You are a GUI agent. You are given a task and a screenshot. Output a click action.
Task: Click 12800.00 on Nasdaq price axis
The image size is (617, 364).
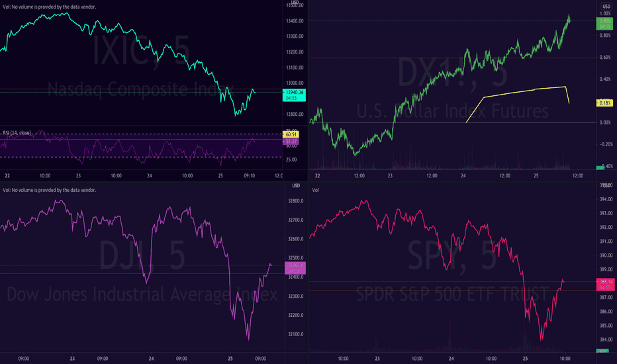(x=295, y=114)
